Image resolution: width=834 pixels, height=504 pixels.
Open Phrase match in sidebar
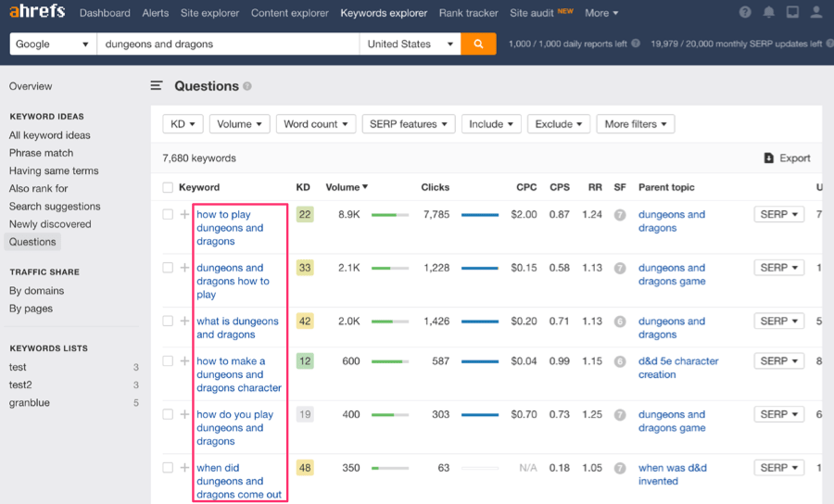pos(41,153)
